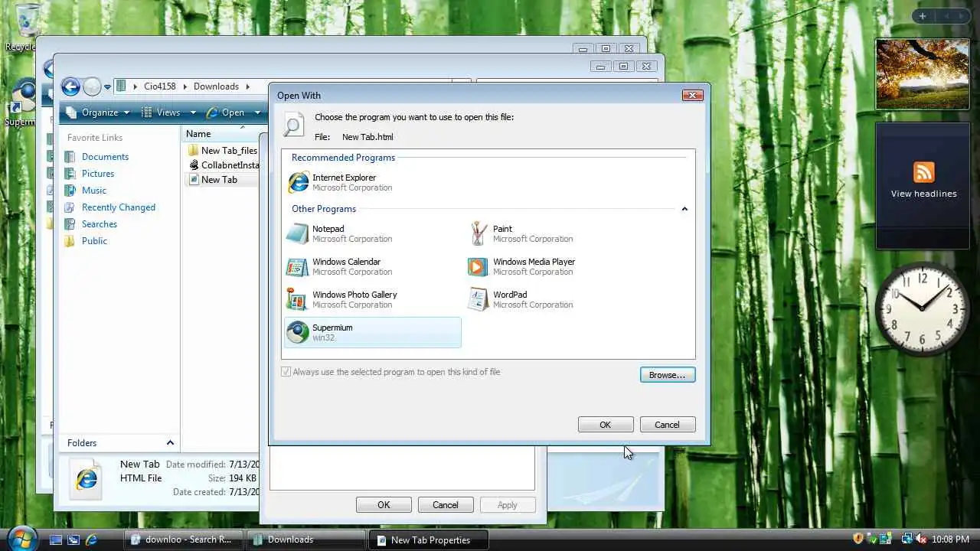
Task: Toggle Always use the selected program checkbox
Action: 286,372
